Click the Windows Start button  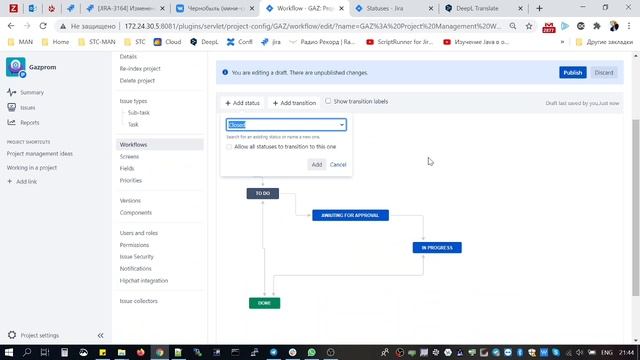9,352
